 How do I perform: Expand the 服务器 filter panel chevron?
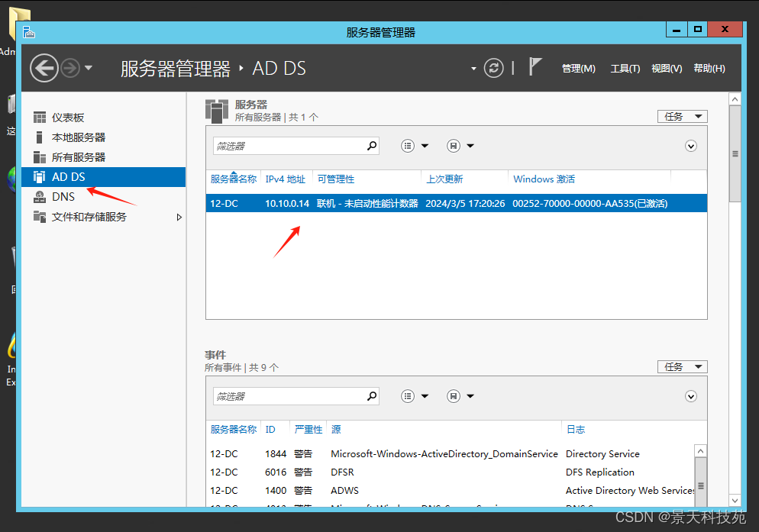tap(691, 147)
